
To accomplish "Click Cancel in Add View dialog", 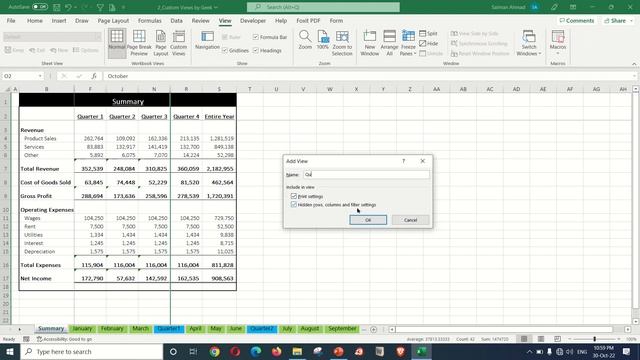I will pyautogui.click(x=410, y=220).
